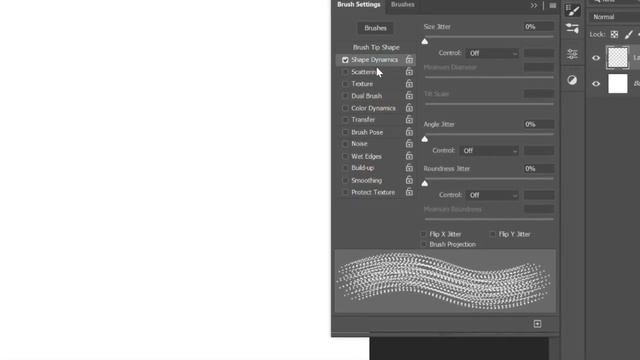Select the Smoothing option
Image resolution: width=640 pixels, height=360 pixels.
tap(367, 180)
